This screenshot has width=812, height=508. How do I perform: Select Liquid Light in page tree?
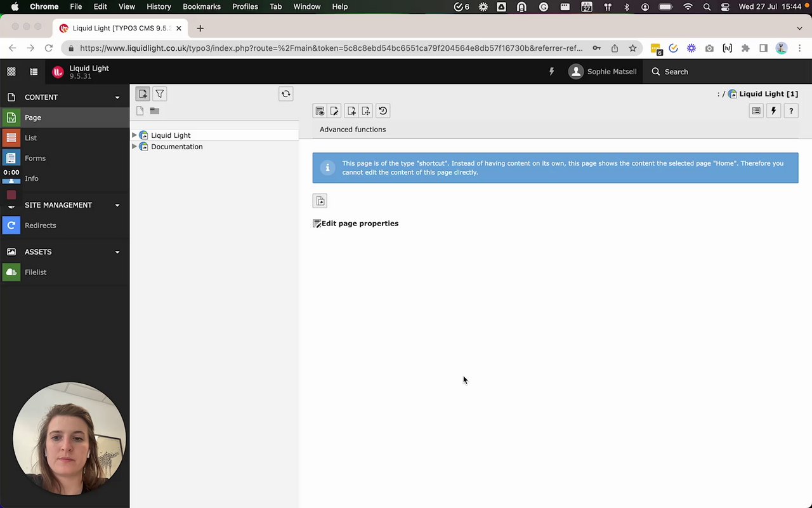[x=171, y=135]
